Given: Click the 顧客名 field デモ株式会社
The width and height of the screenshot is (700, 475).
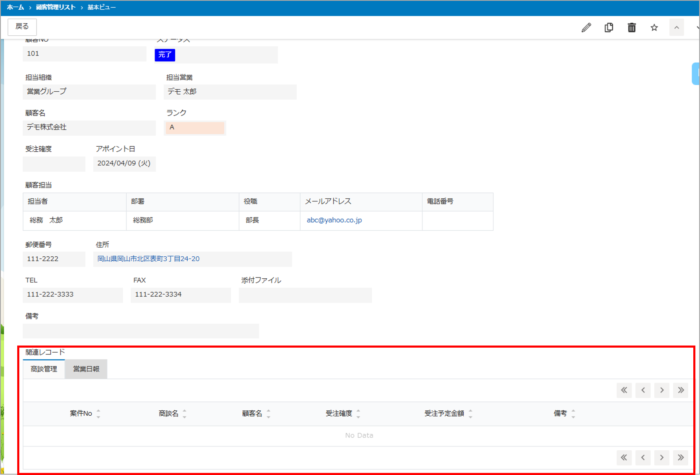Looking at the screenshot, I should [89, 128].
